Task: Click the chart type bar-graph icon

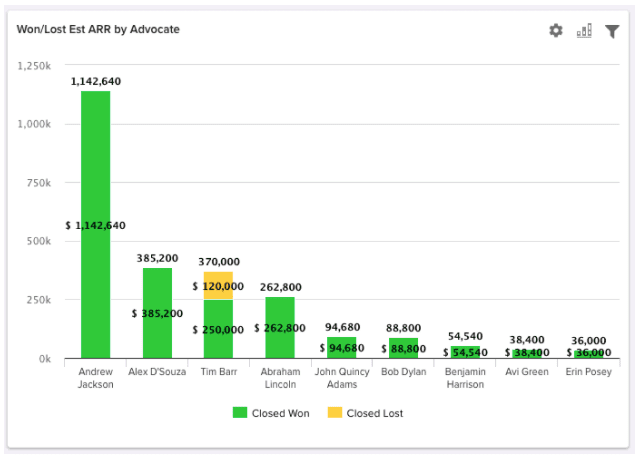Action: 585,31
